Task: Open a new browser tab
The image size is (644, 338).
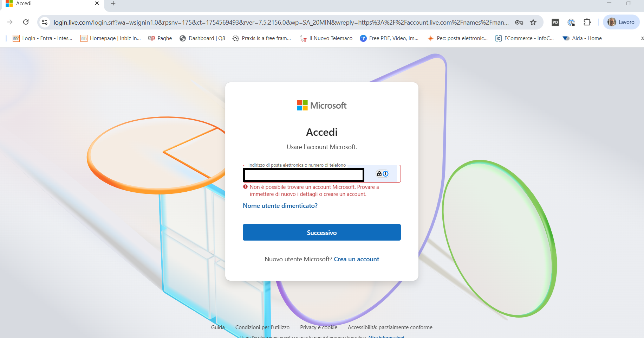Action: (x=113, y=3)
